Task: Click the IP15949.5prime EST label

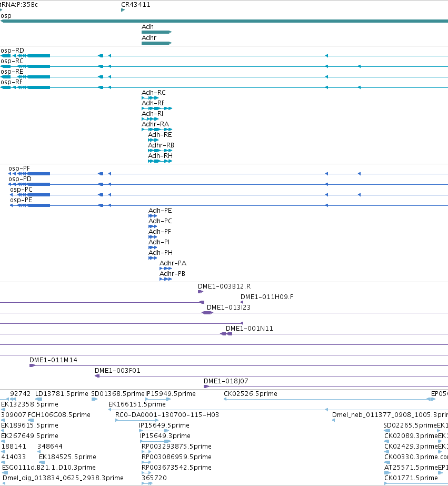Action: point(171,394)
